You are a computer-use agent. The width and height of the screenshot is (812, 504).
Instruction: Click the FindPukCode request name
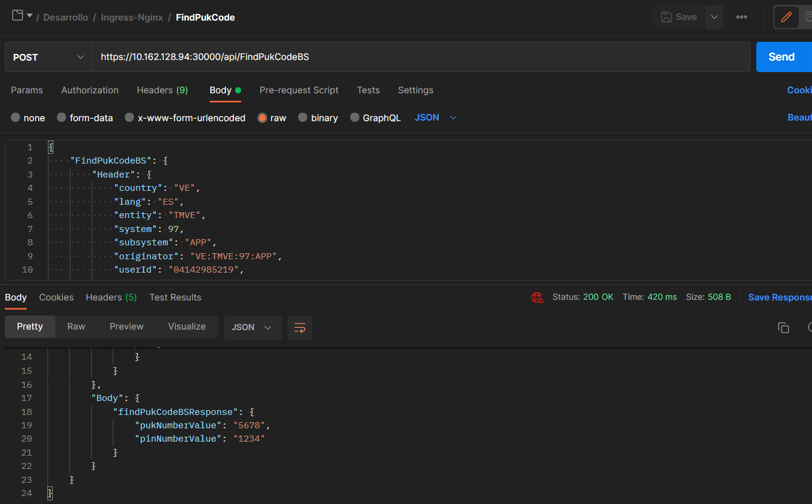click(205, 18)
